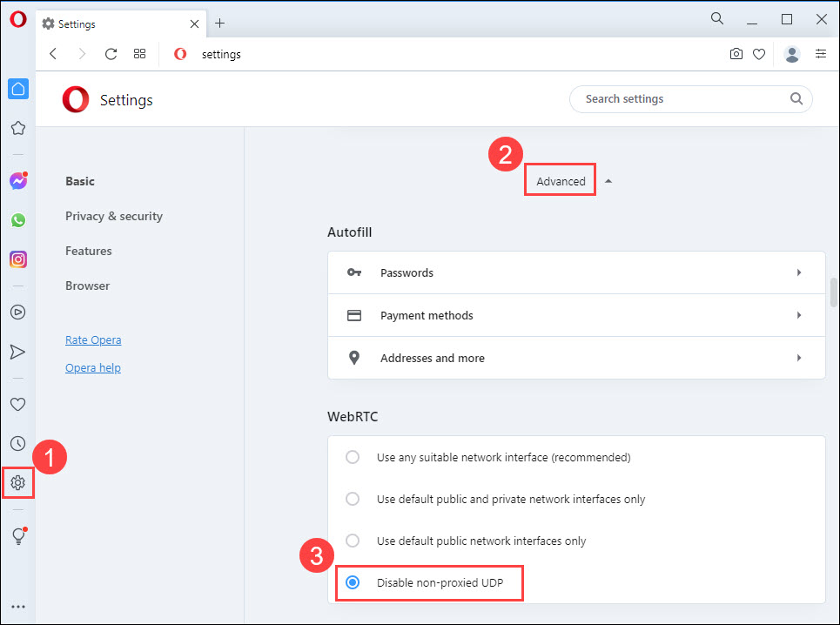Image resolution: width=840 pixels, height=625 pixels.
Task: Open the Home speed dial sidebar icon
Action: [x=18, y=89]
